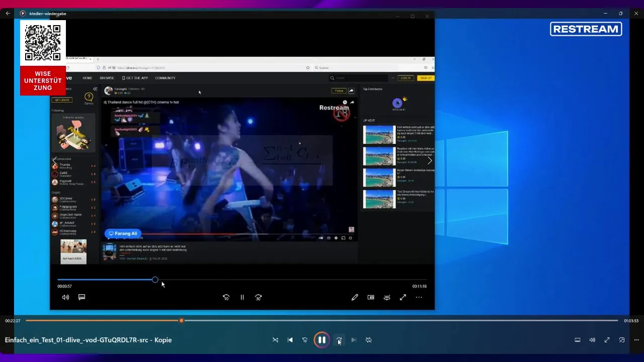Click the 00:11:18 duration in embedded player
The height and width of the screenshot is (362, 644).
(420, 286)
